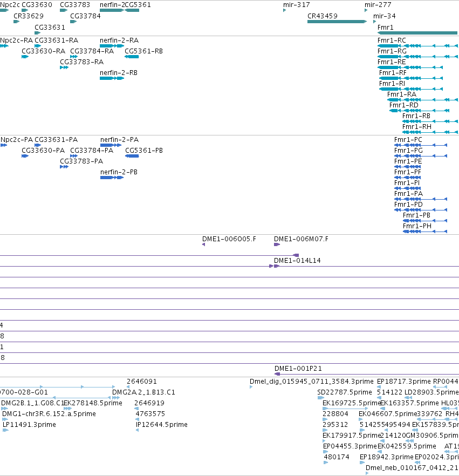Select the Fmr1 gene label
Viewport: 459px width, 476px height.
385,28
